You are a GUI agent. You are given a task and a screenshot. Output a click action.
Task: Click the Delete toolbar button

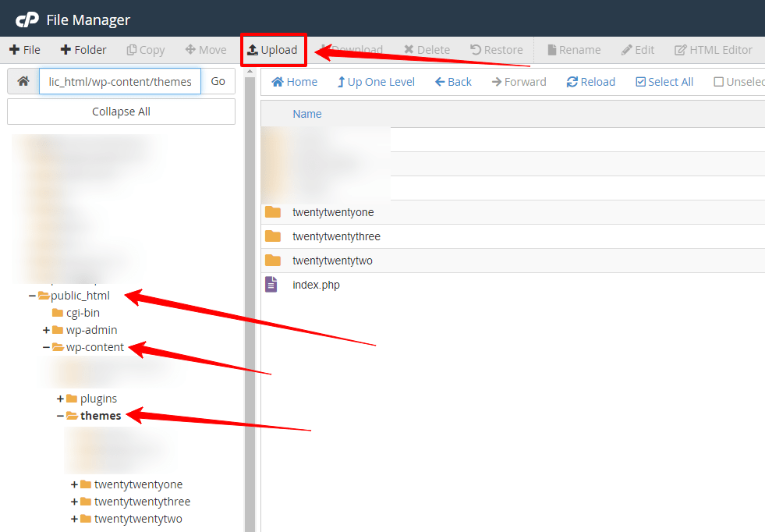[427, 50]
